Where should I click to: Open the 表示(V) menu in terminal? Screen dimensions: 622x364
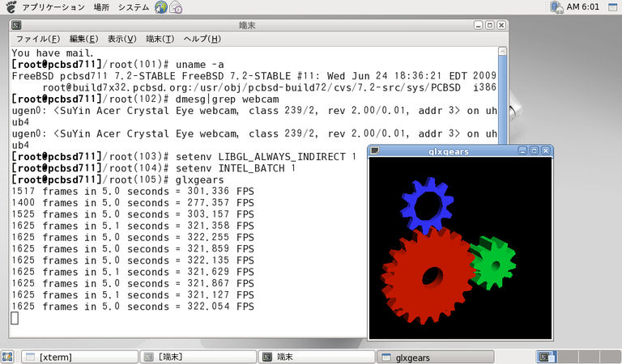click(121, 39)
